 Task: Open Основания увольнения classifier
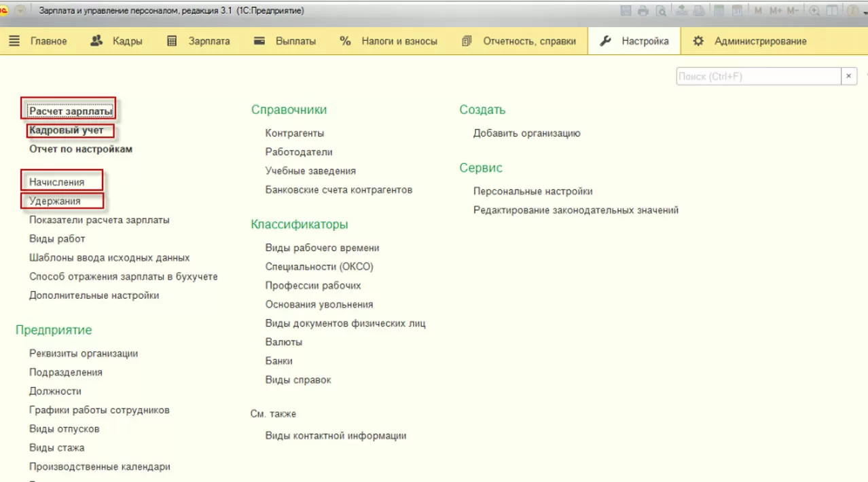(x=319, y=305)
